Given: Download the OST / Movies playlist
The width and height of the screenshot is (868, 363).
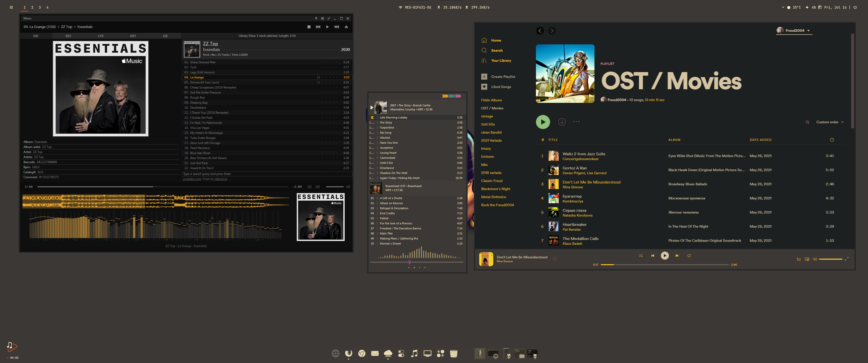Looking at the screenshot, I should 562,122.
